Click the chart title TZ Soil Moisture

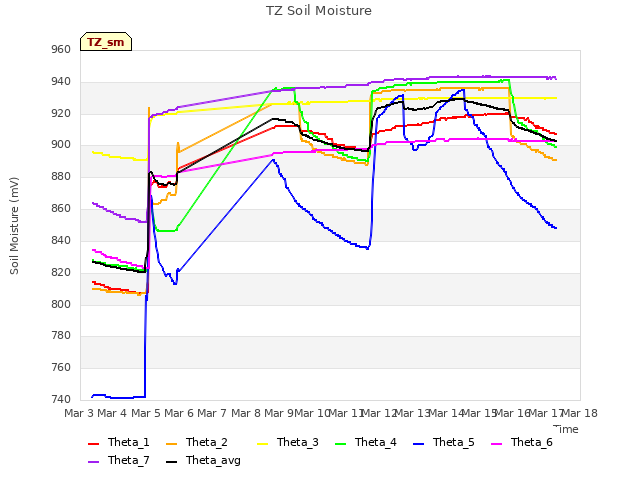tap(319, 11)
